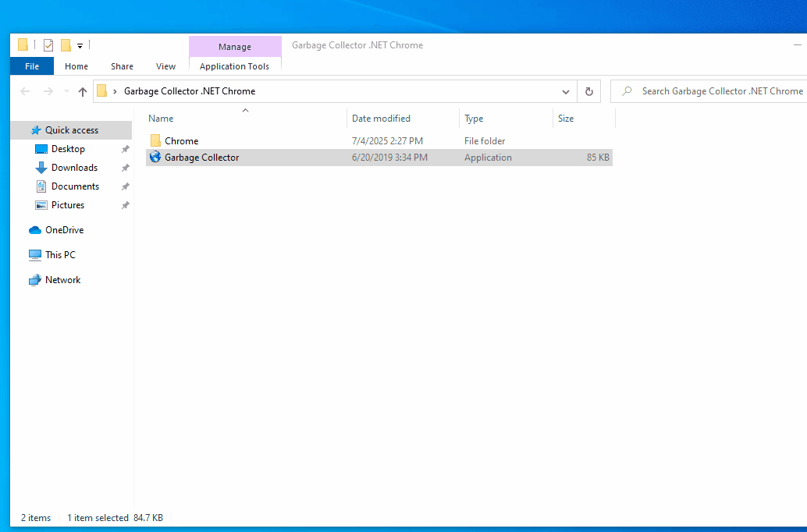
Task: Select the Garbage Collector application file
Action: point(379,158)
